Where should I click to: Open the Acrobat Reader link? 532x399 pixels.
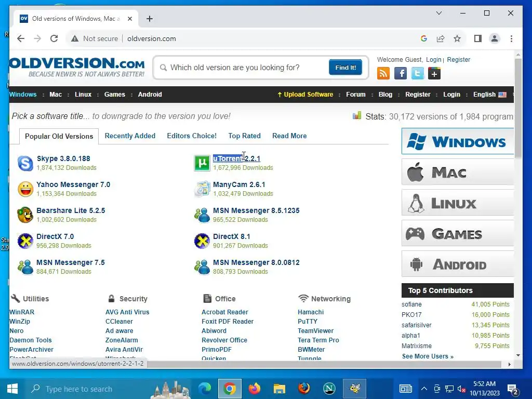coord(224,312)
